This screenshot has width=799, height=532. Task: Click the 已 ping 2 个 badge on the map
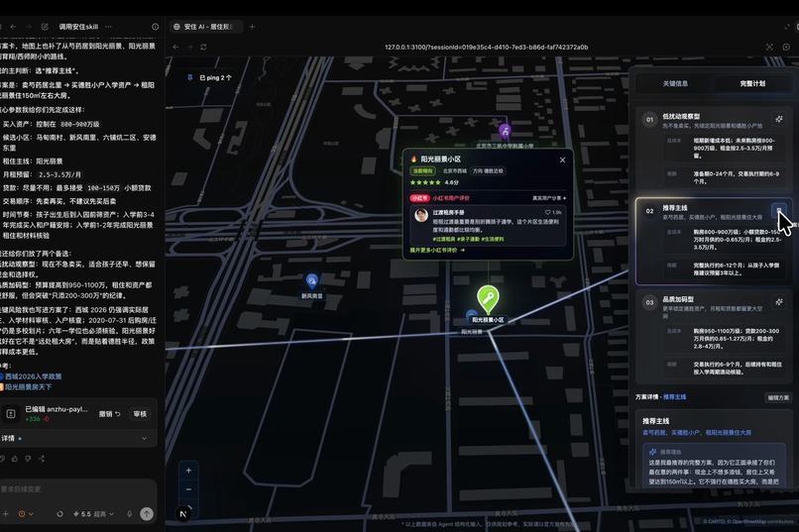click(x=210, y=78)
